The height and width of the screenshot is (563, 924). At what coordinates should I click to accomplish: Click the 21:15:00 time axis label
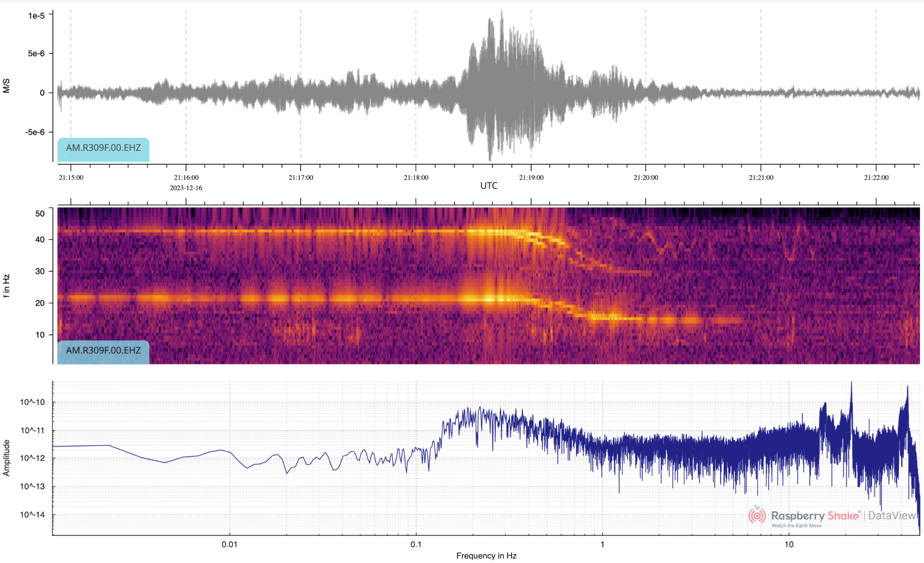(x=71, y=177)
